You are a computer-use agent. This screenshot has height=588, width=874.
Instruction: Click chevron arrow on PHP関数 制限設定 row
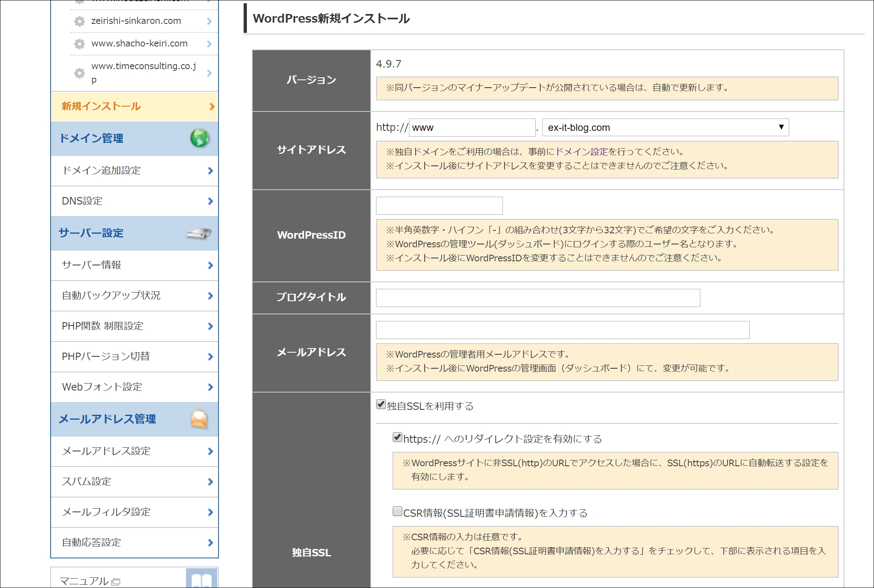210,326
